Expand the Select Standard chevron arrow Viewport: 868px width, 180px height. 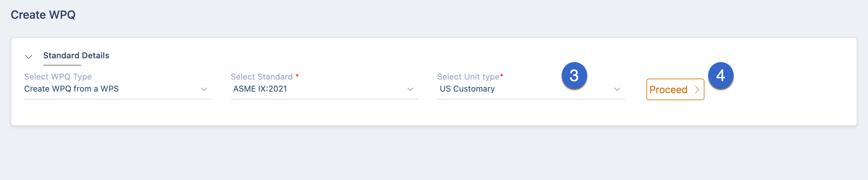(410, 89)
